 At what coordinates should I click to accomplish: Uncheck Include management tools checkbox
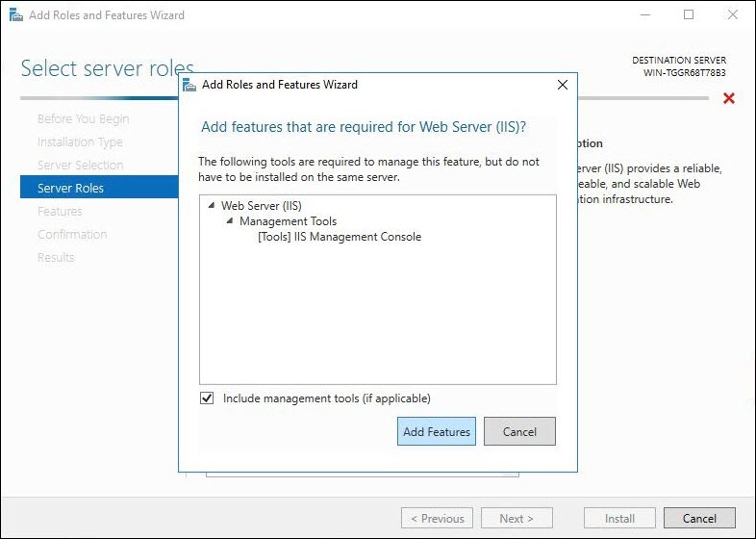pyautogui.click(x=207, y=398)
